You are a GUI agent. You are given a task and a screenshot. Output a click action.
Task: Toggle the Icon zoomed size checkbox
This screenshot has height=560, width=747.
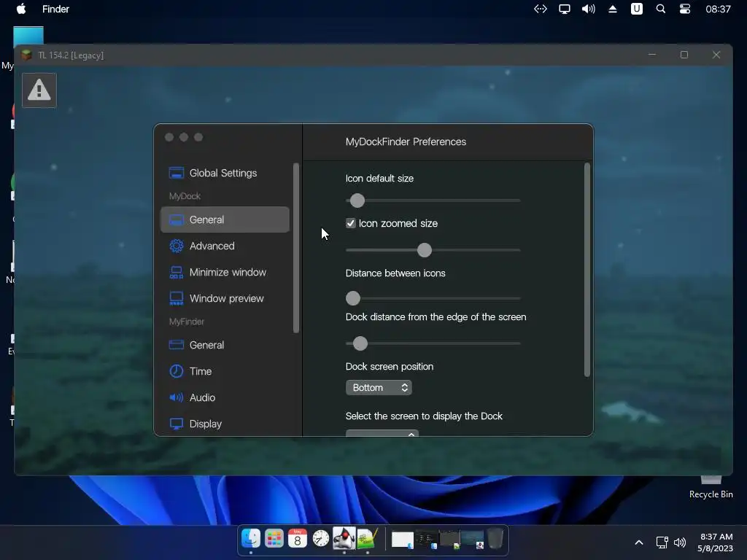pos(351,223)
